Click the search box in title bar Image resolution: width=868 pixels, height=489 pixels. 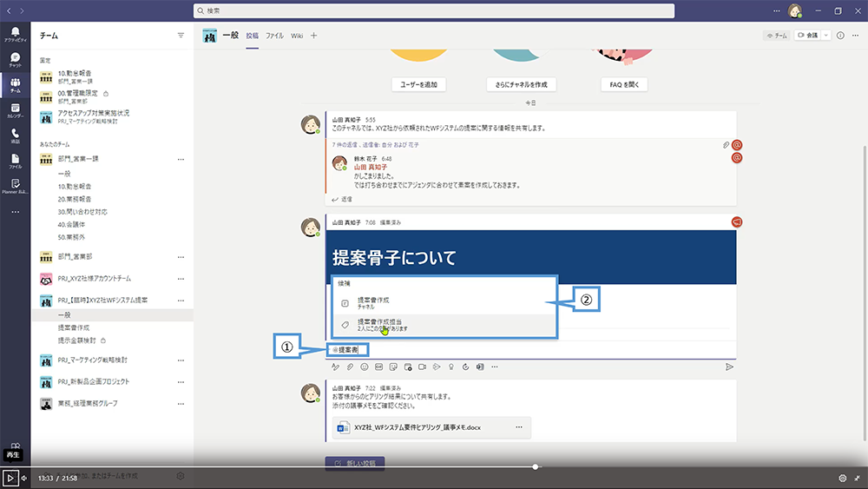pos(434,10)
